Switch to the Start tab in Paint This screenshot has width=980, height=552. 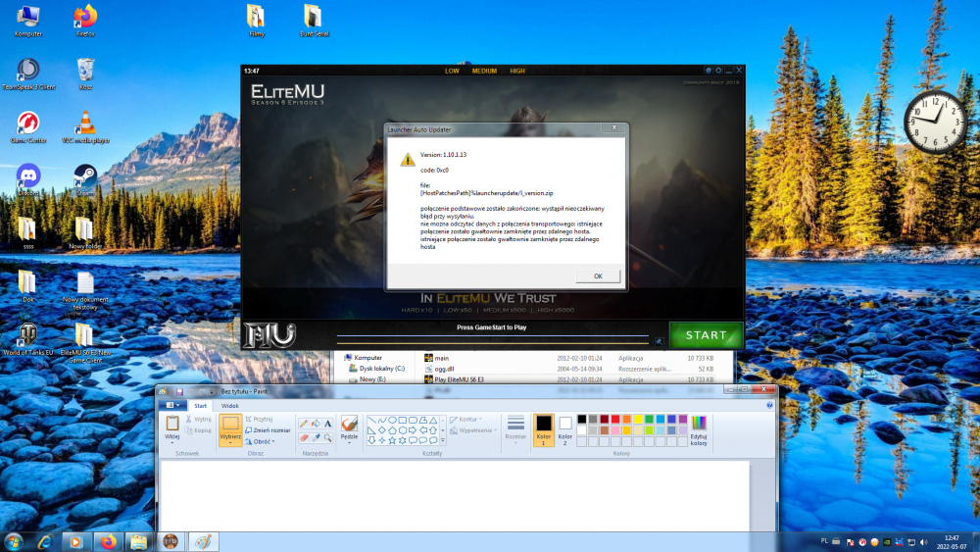[x=200, y=406]
